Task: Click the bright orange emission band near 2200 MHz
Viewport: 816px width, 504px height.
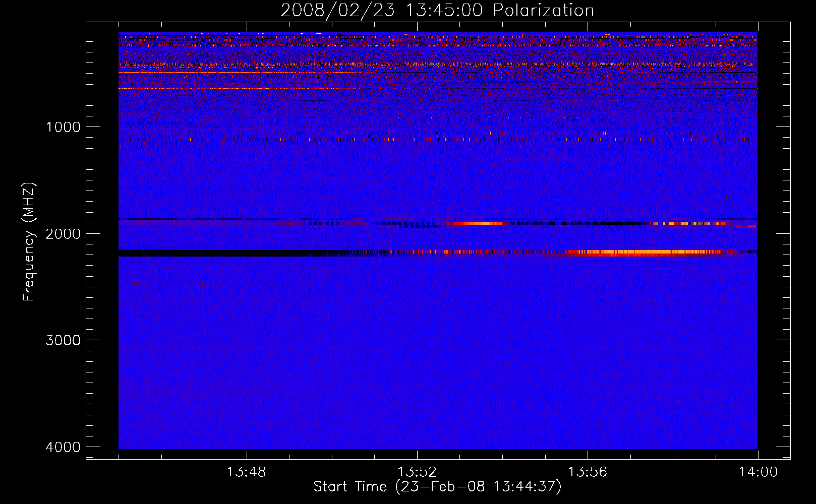Action: tap(651, 252)
